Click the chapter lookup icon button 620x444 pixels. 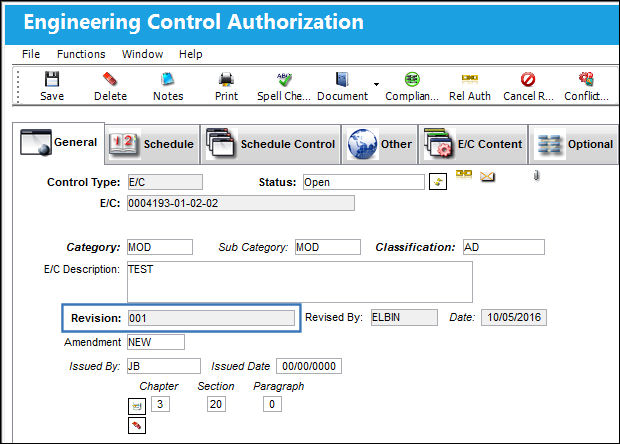point(137,406)
